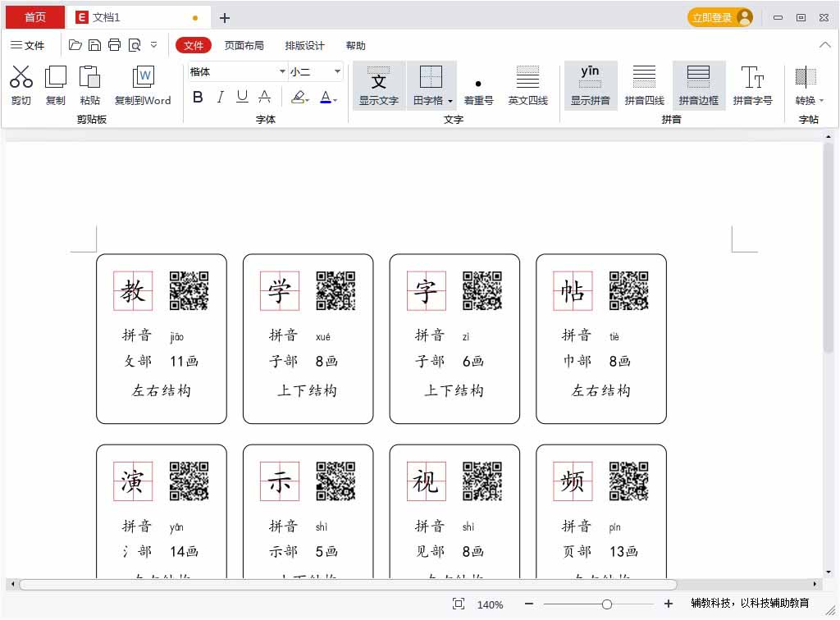
Task: Toggle Show Pinyin (显示拼音)
Action: [591, 85]
